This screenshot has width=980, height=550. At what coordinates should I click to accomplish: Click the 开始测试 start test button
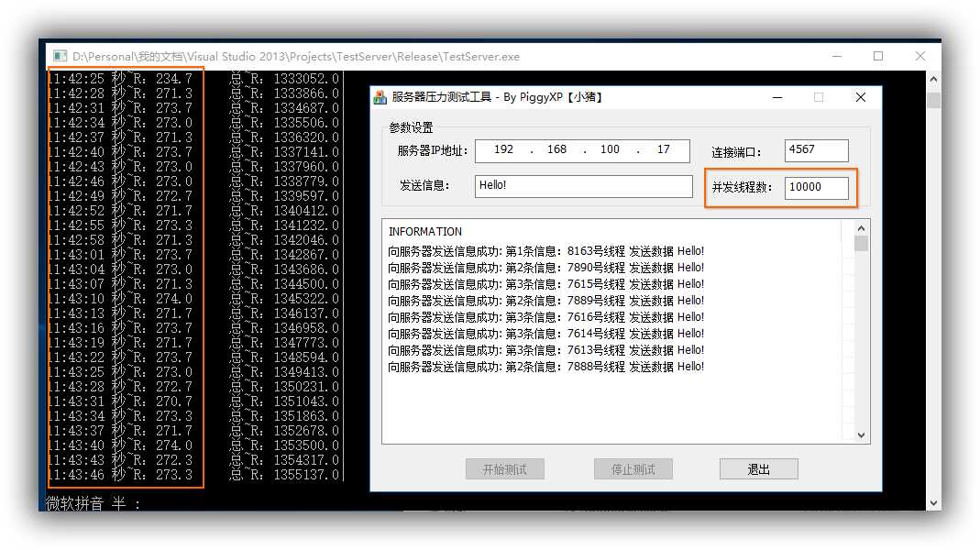coord(505,469)
